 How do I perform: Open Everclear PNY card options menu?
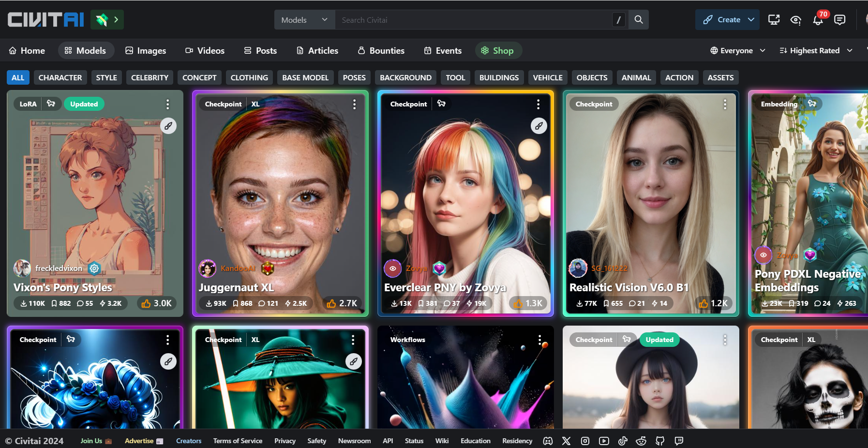[x=538, y=104]
